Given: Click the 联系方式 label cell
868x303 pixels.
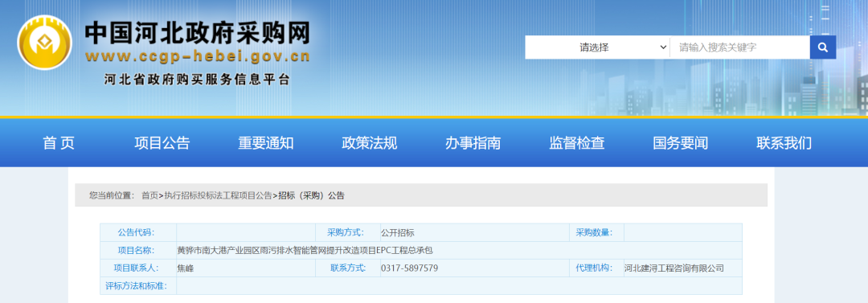Looking at the screenshot, I should 347,268.
